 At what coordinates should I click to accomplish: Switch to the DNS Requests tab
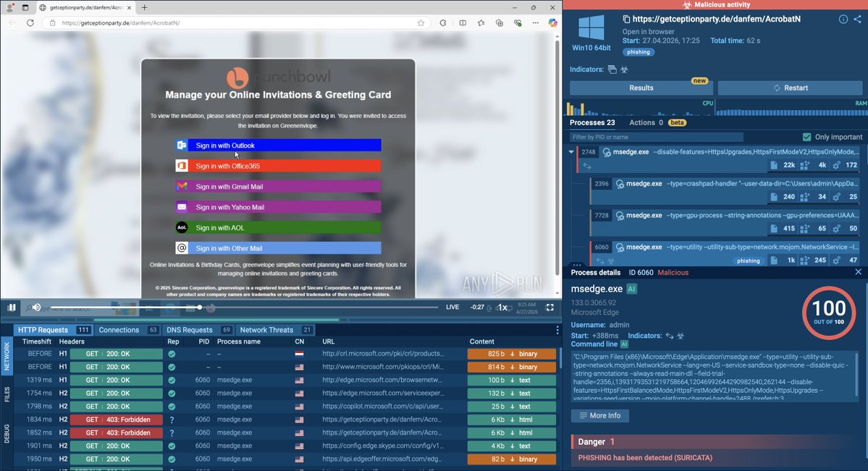198,330
